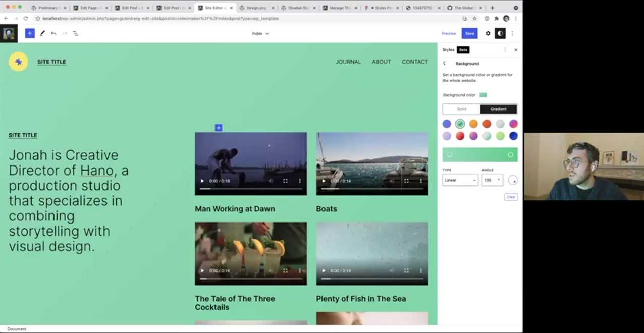The width and height of the screenshot is (644, 333).
Task: Click the Contact navigation menu item
Action: coord(414,62)
